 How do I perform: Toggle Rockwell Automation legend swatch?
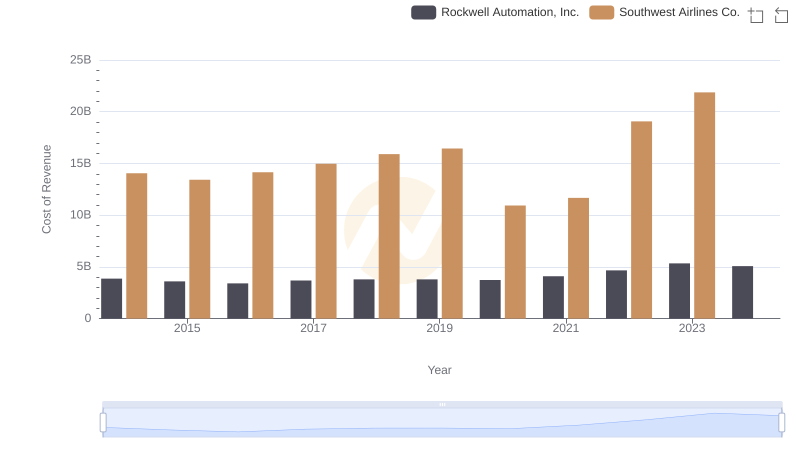point(423,12)
